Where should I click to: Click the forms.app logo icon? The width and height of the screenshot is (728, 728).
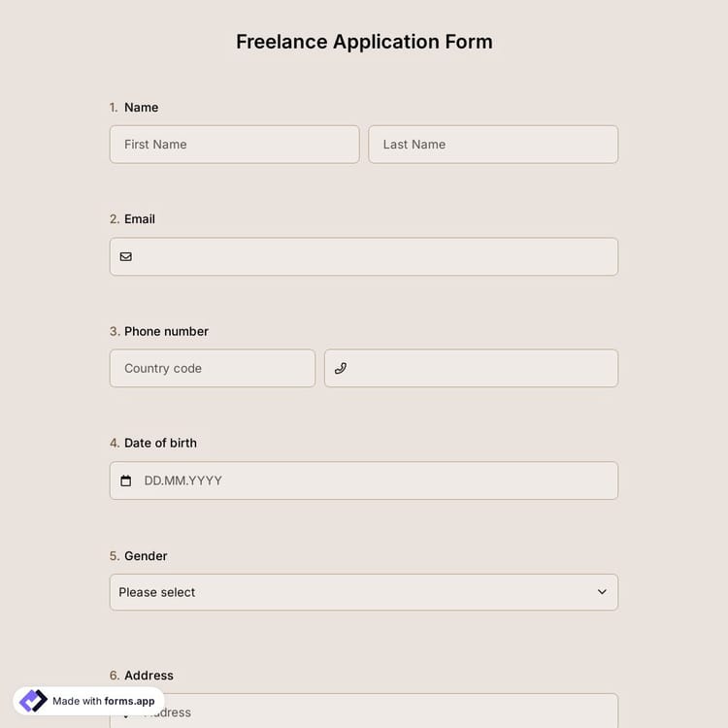(33, 701)
